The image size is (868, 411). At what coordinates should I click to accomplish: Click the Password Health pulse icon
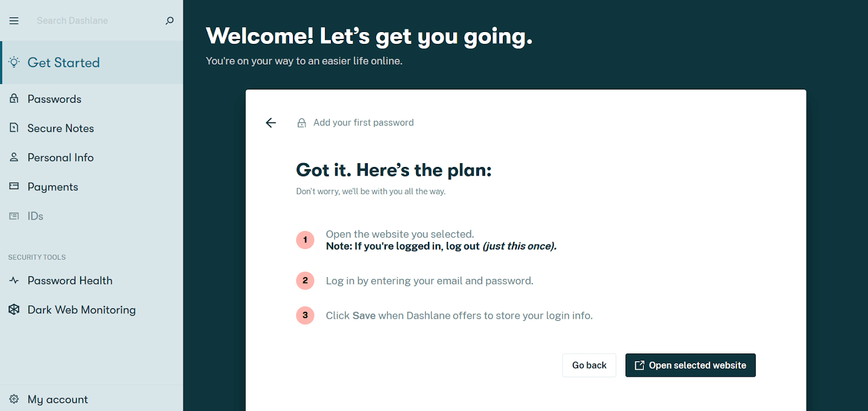[x=14, y=280]
